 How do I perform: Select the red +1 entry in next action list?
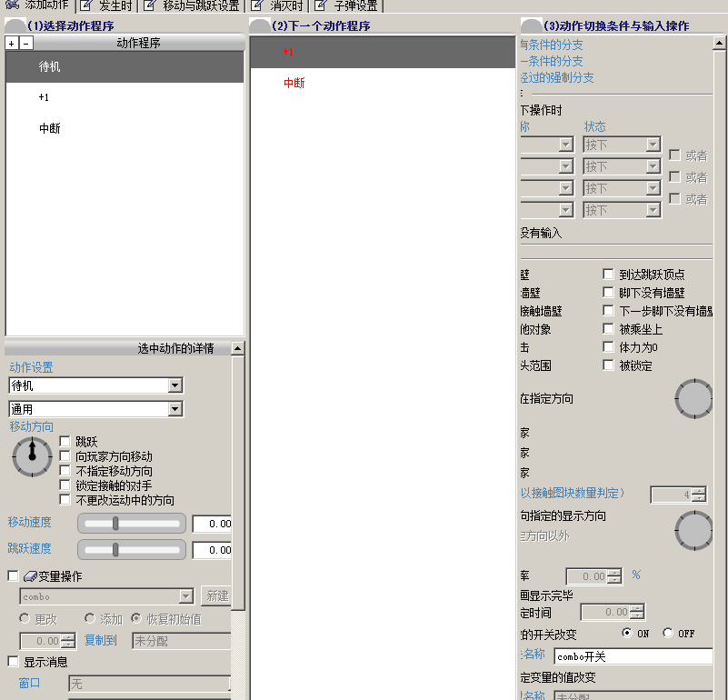(383, 52)
